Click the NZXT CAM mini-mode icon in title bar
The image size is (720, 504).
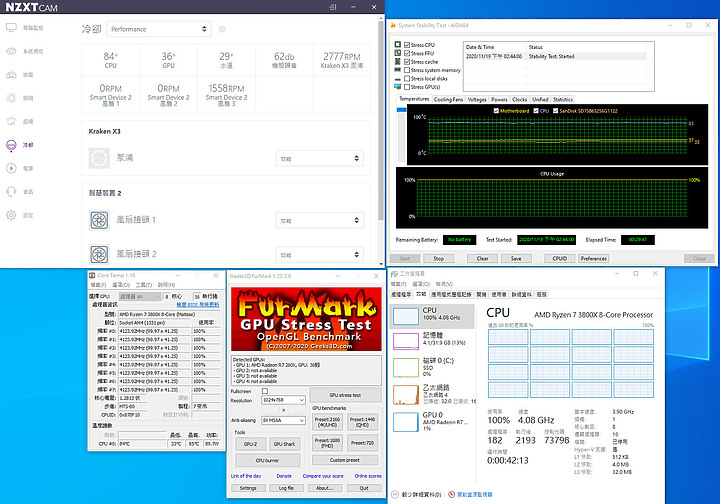click(333, 7)
